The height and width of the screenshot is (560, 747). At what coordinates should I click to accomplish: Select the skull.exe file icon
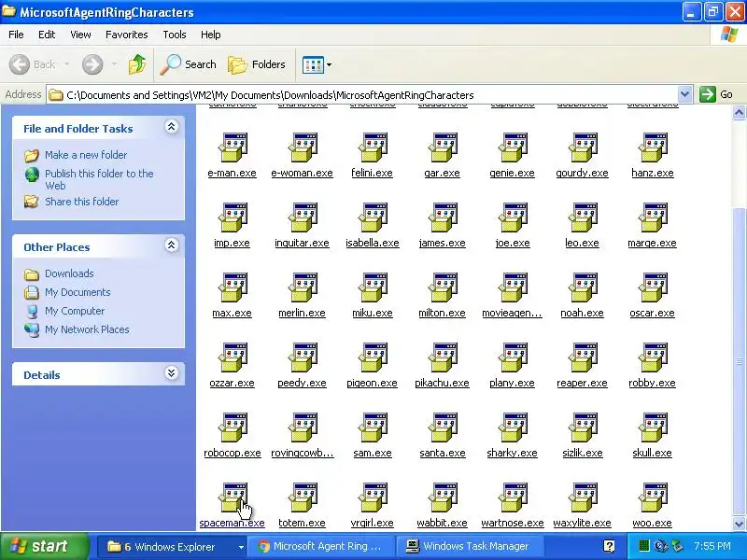(x=653, y=427)
